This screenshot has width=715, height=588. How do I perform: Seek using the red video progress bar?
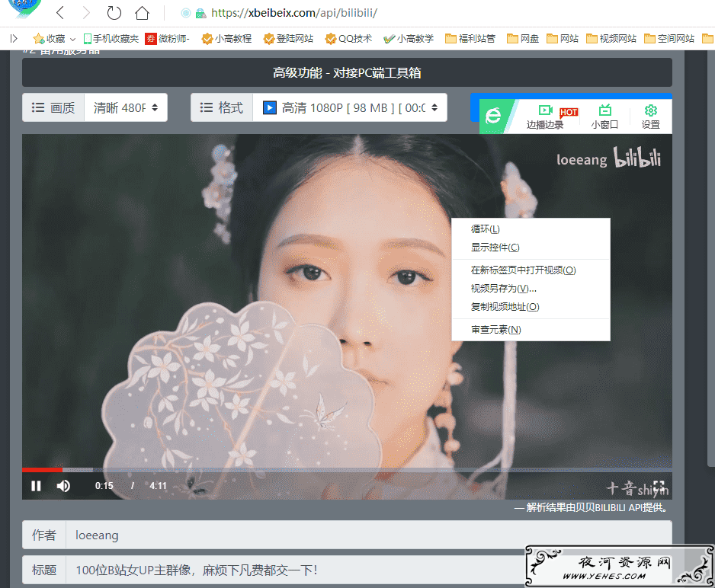click(347, 469)
